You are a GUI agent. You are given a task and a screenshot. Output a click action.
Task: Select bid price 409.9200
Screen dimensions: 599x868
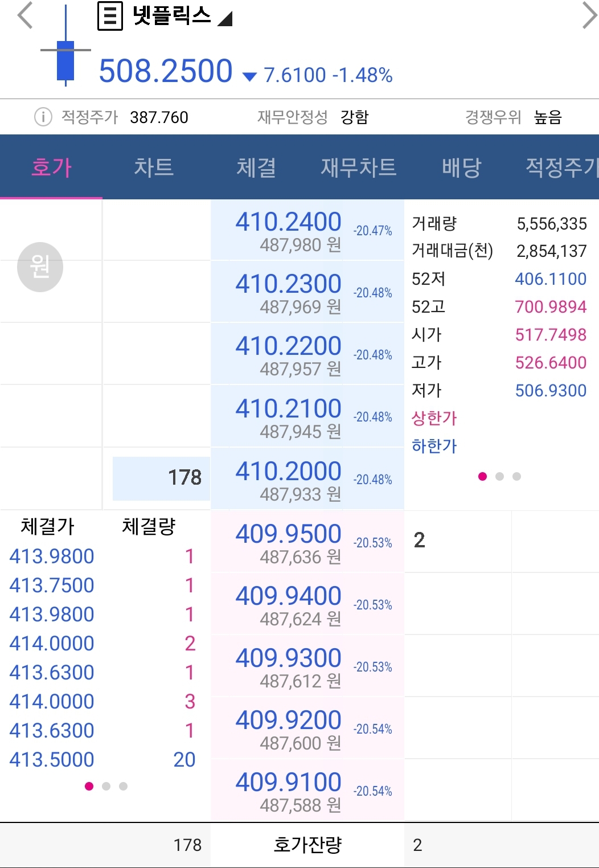[x=307, y=728]
